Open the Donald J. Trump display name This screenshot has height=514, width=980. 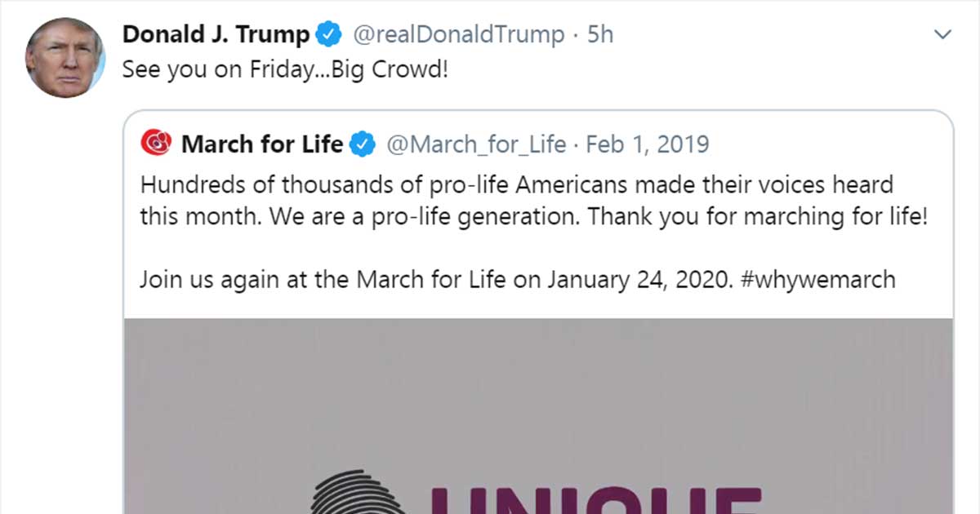point(216,35)
